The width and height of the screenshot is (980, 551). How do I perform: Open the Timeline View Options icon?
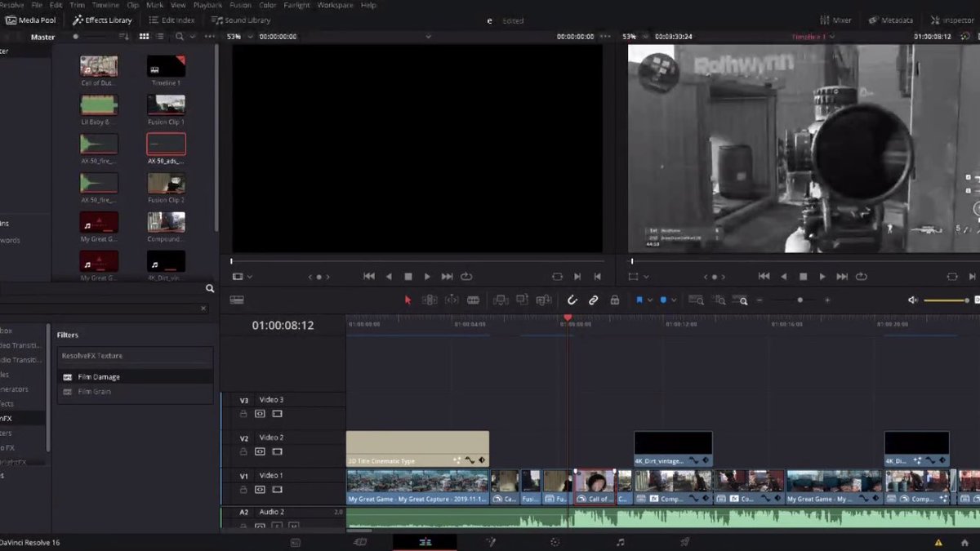(x=237, y=300)
